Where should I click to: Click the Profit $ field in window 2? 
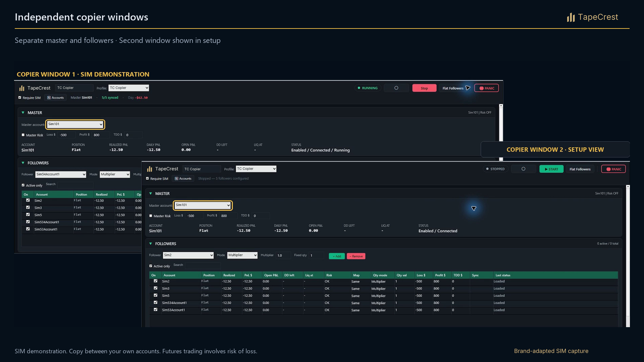(x=228, y=216)
